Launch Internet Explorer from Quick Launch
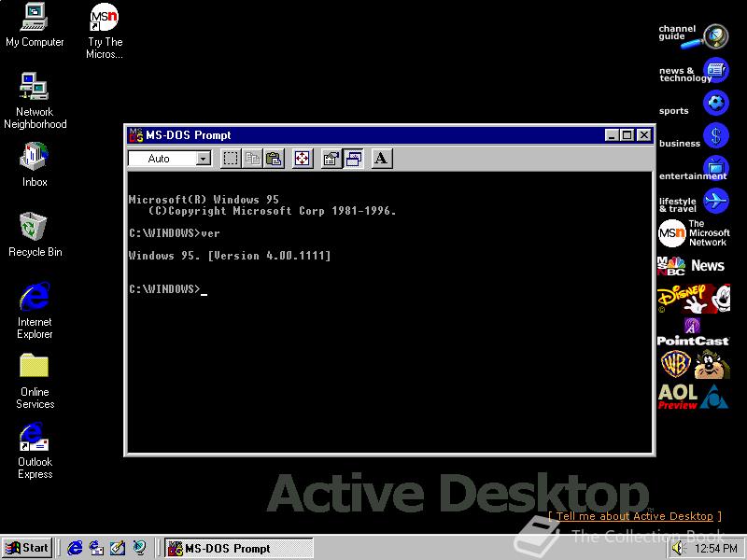 pyautogui.click(x=75, y=548)
